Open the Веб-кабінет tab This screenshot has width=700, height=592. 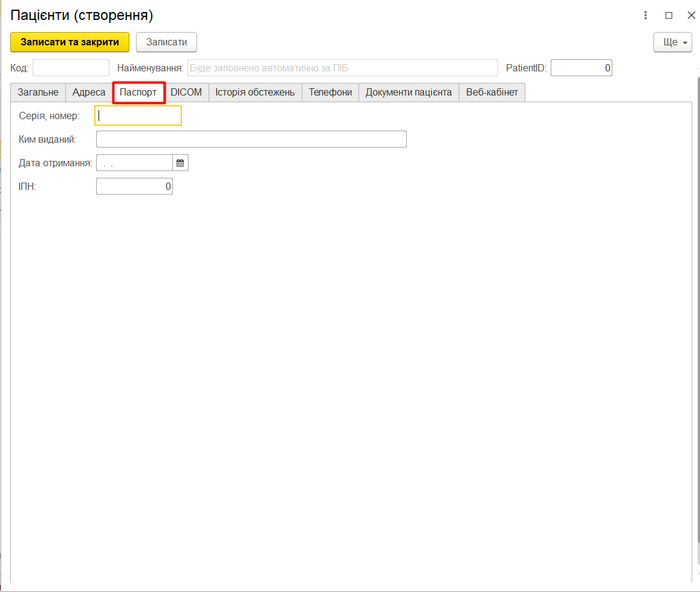492,93
